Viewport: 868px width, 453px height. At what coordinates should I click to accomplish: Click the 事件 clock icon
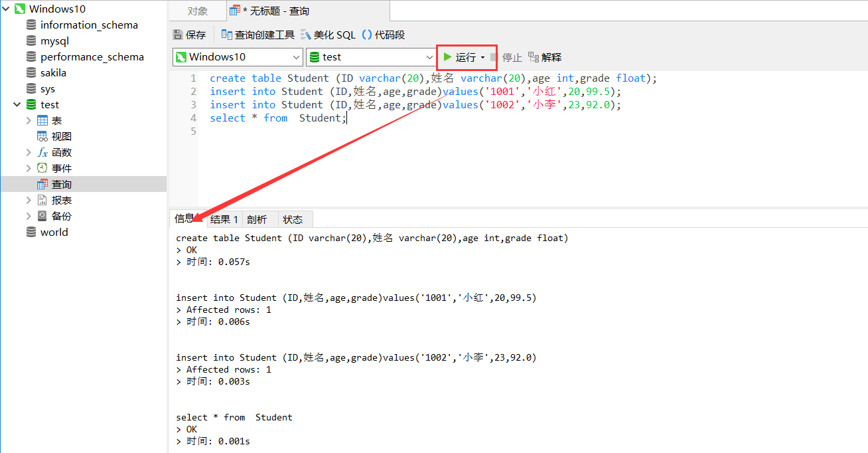42,169
